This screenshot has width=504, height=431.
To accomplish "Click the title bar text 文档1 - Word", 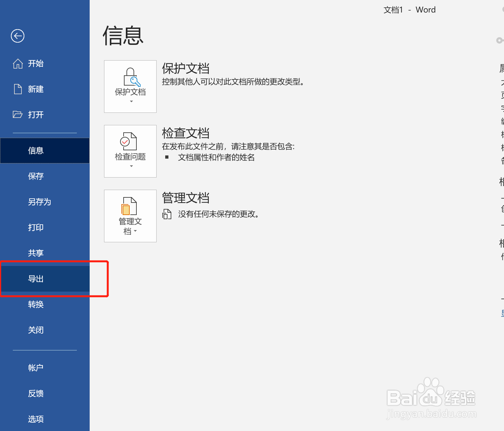I will pos(410,10).
